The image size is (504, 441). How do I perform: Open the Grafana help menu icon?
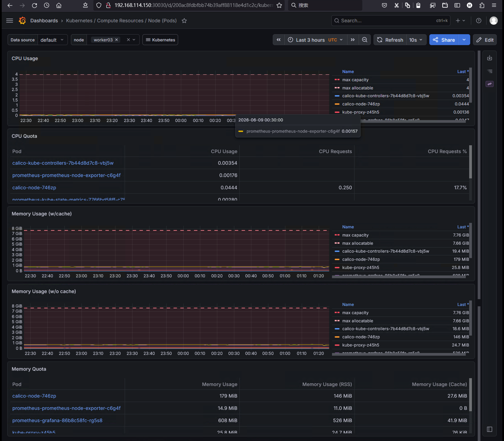[478, 21]
